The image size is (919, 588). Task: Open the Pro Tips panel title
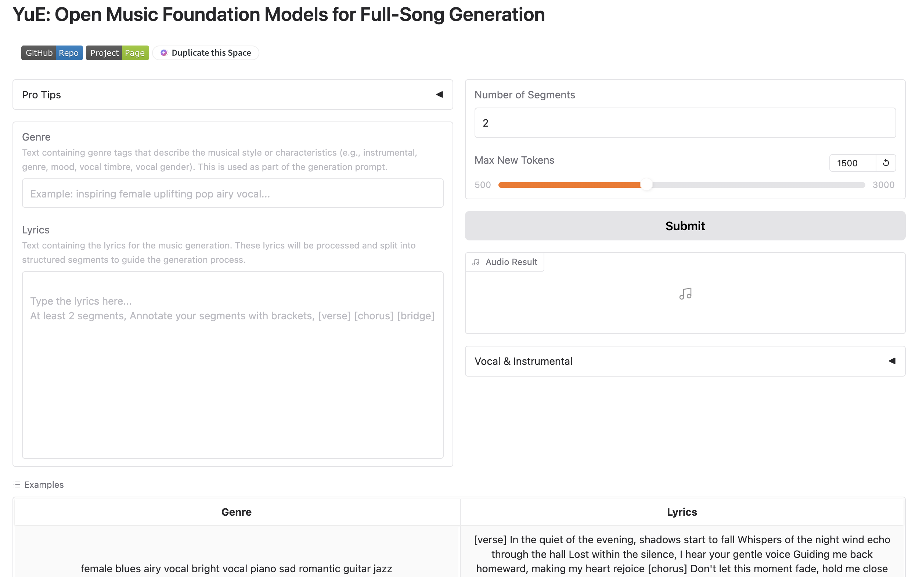coord(41,95)
